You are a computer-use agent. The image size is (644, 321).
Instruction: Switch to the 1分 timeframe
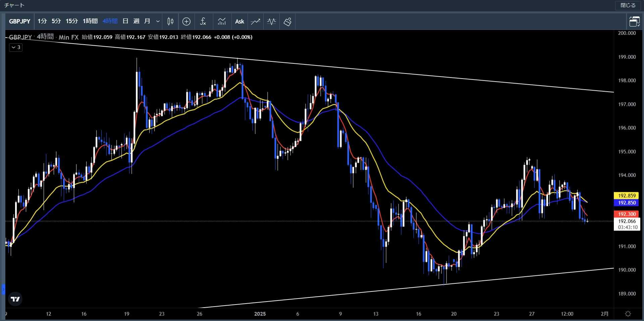42,21
